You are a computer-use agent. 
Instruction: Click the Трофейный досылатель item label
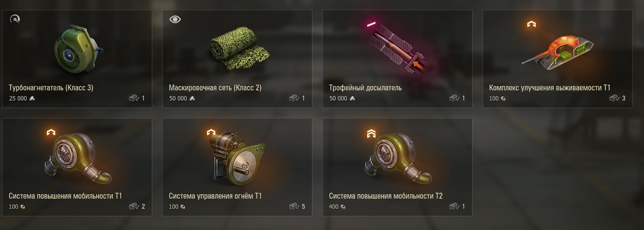coord(365,88)
